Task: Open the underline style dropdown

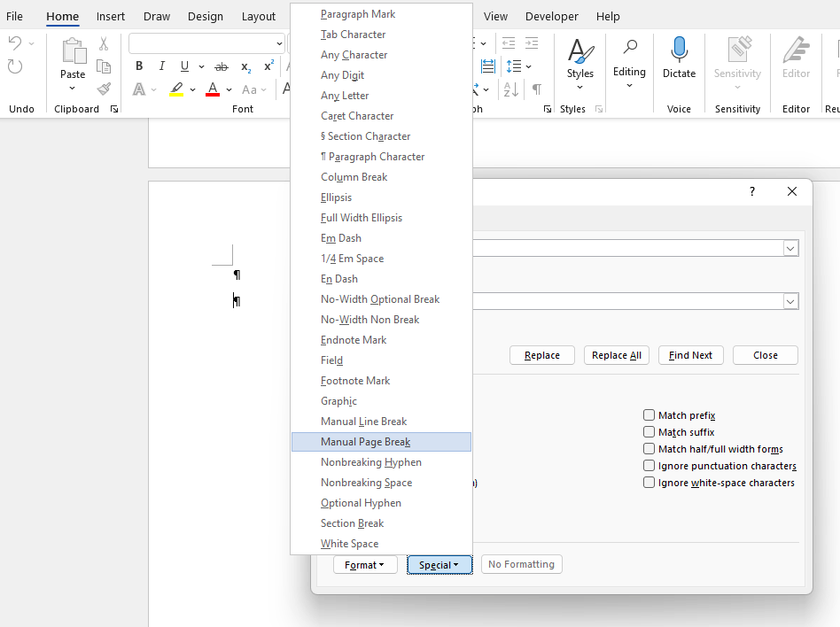Action: coord(201,66)
